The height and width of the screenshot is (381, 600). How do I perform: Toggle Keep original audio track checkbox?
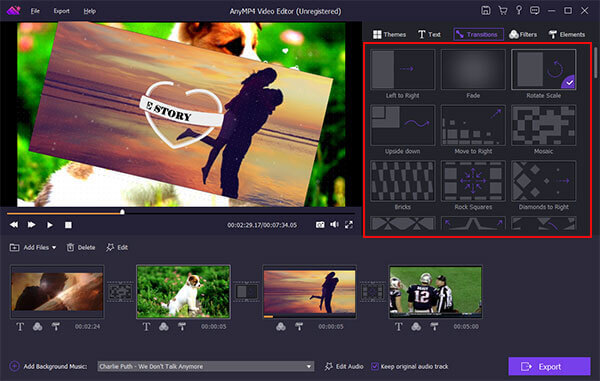pyautogui.click(x=375, y=366)
